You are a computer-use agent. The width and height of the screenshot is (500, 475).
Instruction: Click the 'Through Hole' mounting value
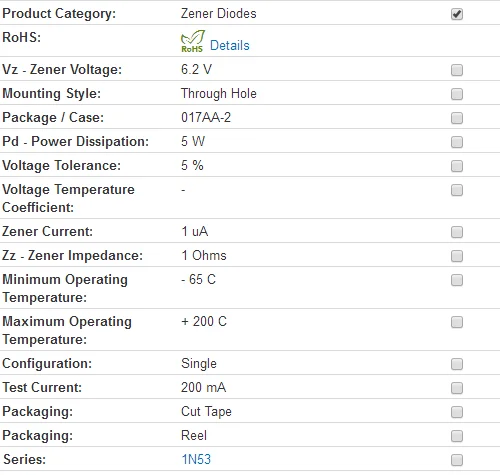[x=219, y=94]
